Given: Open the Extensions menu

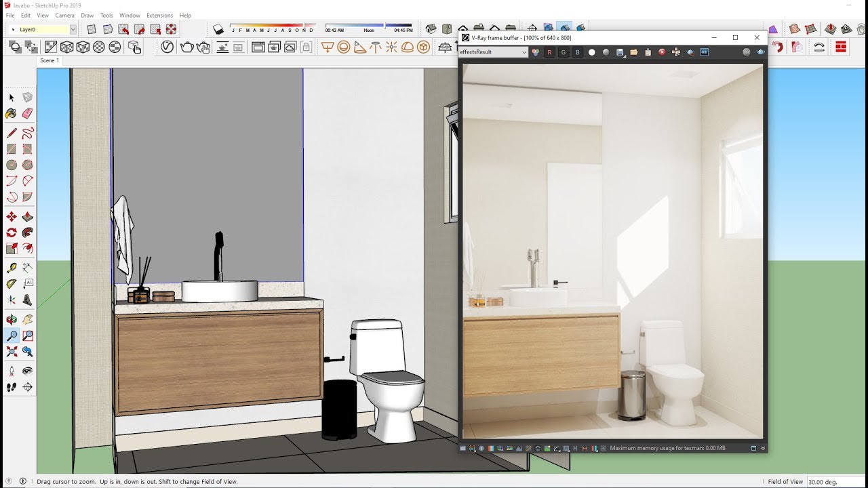Looking at the screenshot, I should (x=160, y=15).
